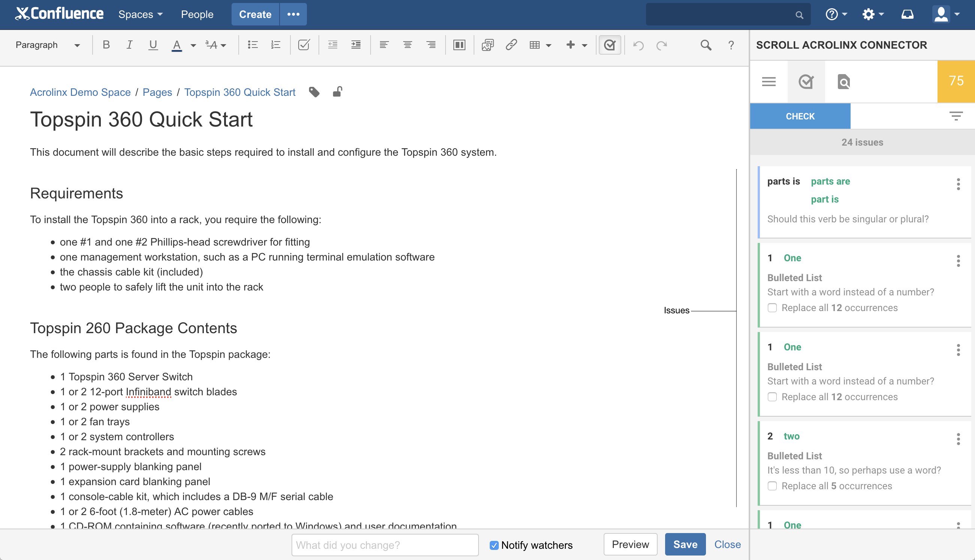The image size is (975, 560).
Task: Click the page labels tag icon
Action: 314,92
